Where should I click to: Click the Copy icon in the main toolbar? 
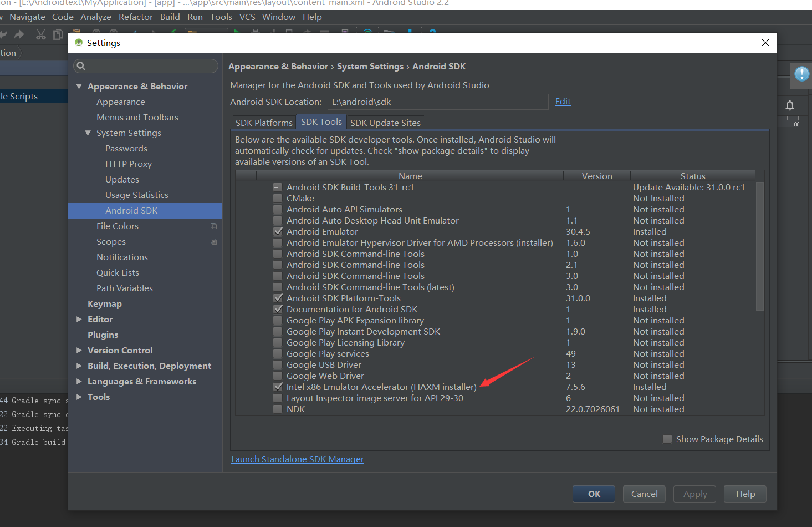[x=58, y=35]
